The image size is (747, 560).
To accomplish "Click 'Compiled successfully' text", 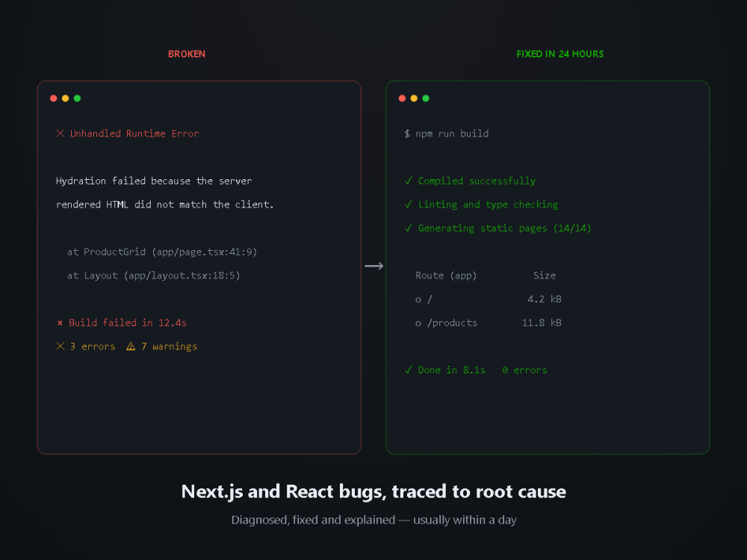I will pyautogui.click(x=477, y=181).
